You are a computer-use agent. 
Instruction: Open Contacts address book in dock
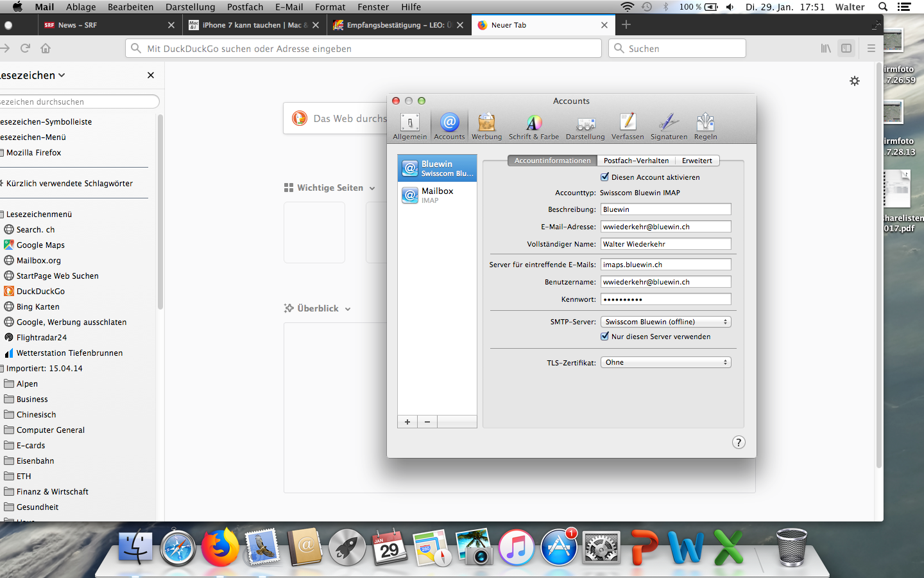305,547
